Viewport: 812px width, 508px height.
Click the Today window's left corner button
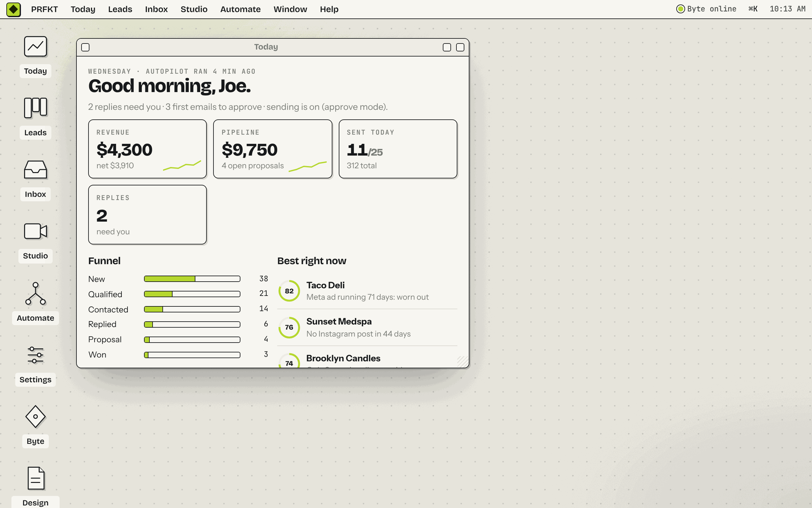point(85,47)
